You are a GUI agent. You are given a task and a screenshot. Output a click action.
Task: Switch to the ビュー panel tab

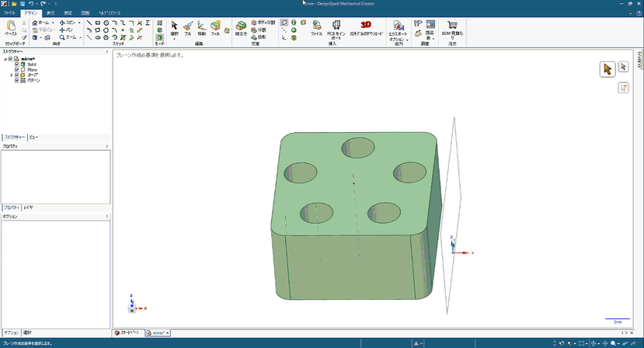pos(33,137)
